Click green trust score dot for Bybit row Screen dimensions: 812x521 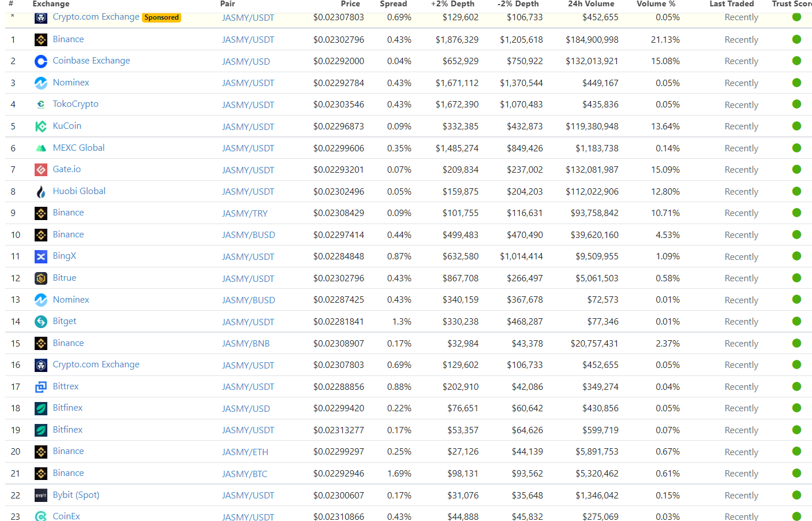point(796,495)
